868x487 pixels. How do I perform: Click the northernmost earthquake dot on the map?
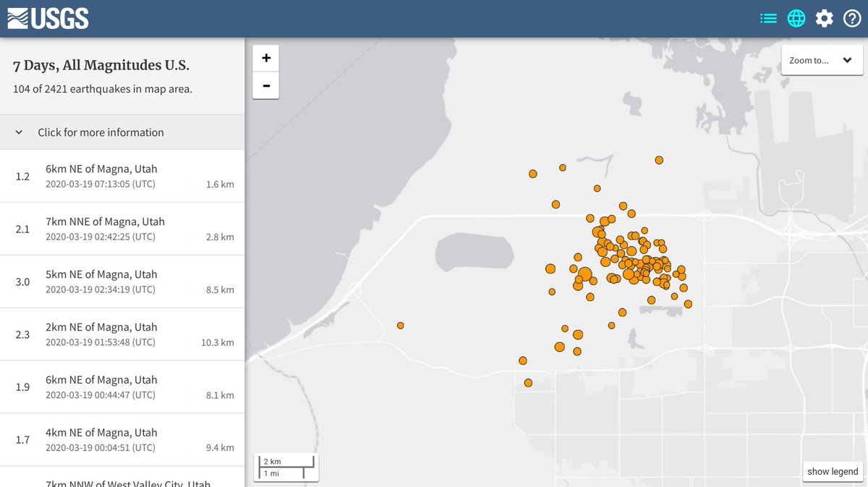[659, 160]
